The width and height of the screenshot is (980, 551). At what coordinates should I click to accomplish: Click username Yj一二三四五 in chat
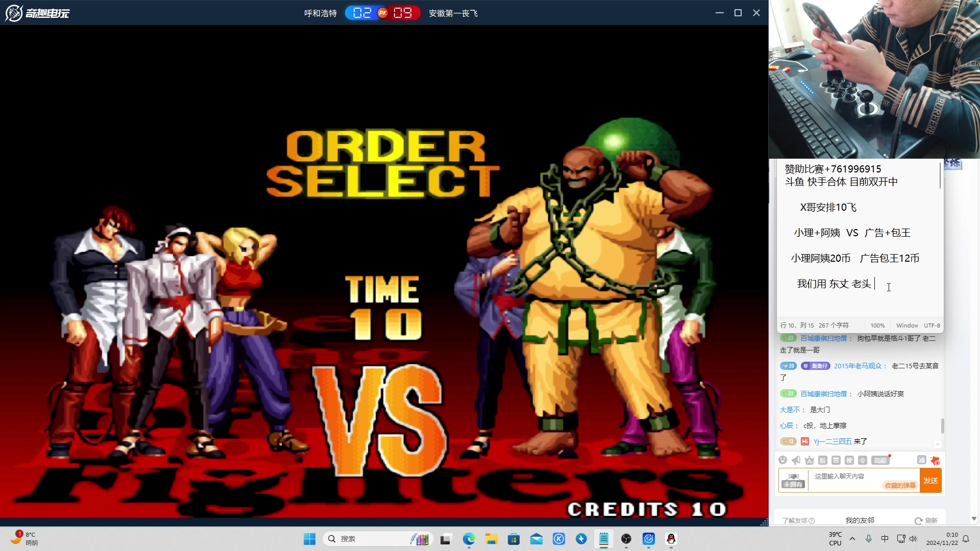click(832, 441)
